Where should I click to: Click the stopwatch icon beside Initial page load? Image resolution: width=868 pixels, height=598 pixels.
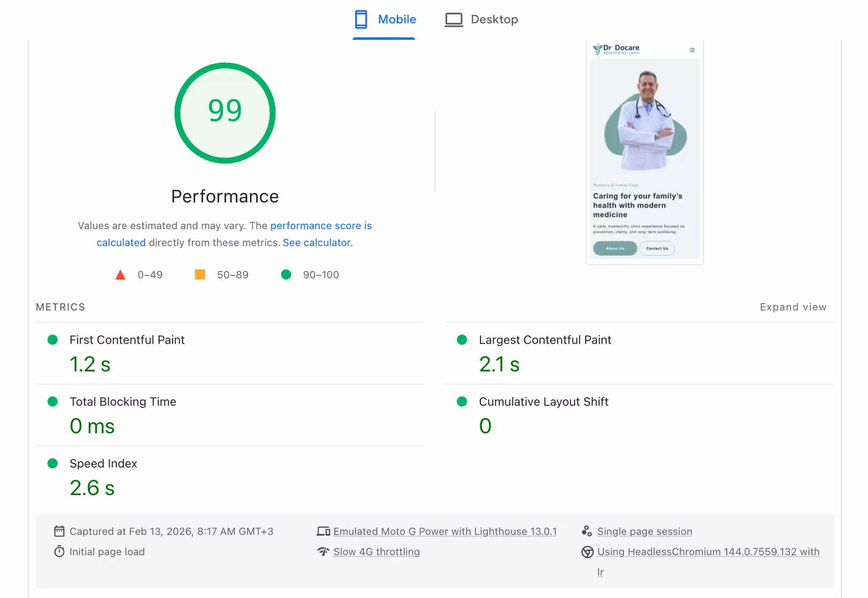tap(59, 551)
